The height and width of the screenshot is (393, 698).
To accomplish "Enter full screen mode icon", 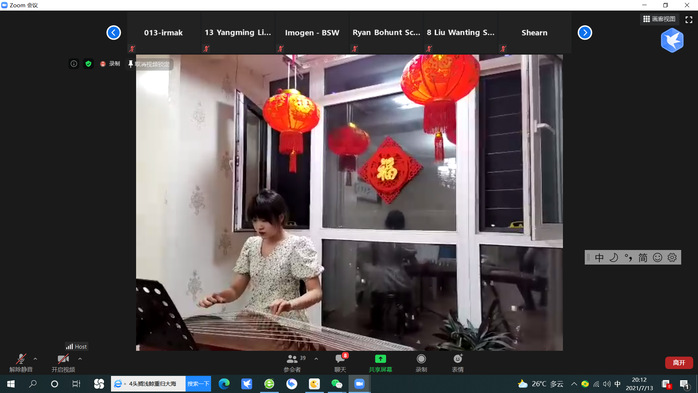I will [689, 19].
